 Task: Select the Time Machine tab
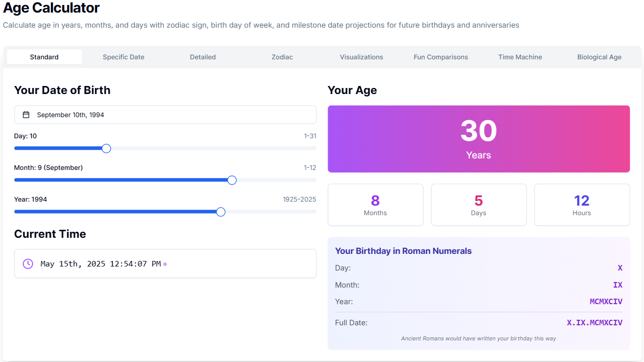[x=520, y=57]
